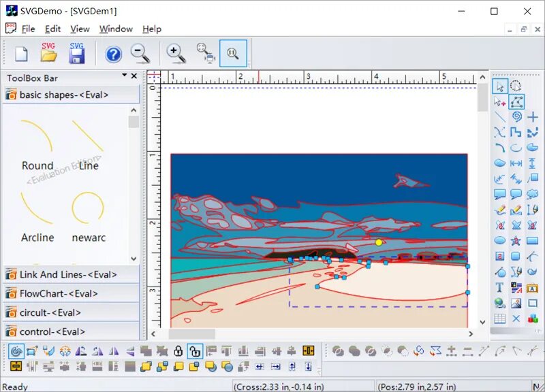Click the bring-to-front yellow squares icon
Image resolution: width=545 pixels, height=392 pixels.
[146, 367]
